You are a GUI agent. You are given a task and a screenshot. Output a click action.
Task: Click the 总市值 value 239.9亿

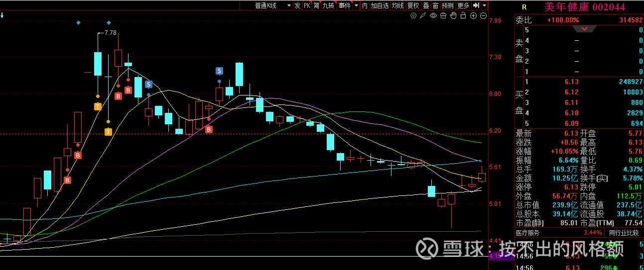565,205
